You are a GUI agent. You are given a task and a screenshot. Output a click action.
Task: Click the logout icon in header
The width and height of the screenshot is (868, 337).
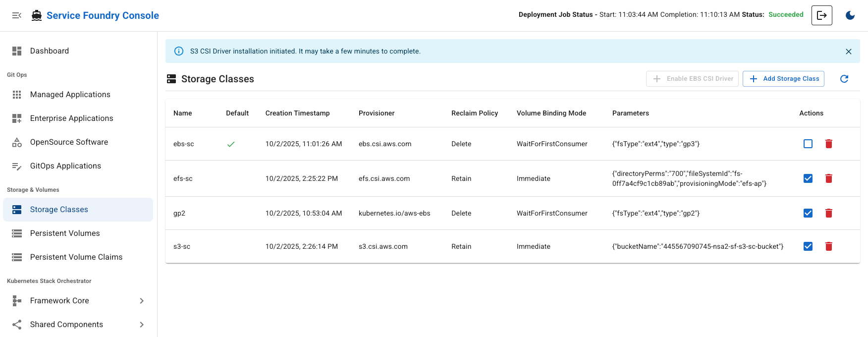pos(821,15)
